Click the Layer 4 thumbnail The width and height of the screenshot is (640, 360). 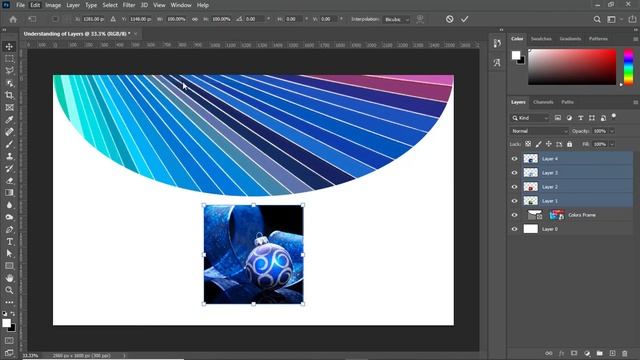coord(531,159)
